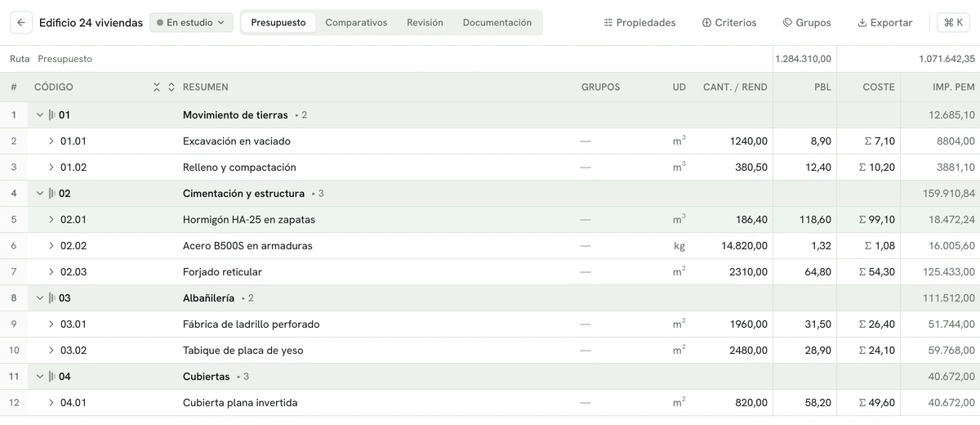This screenshot has height=425, width=980.
Task: Click the chapter icon next to 03
Action: (x=52, y=298)
